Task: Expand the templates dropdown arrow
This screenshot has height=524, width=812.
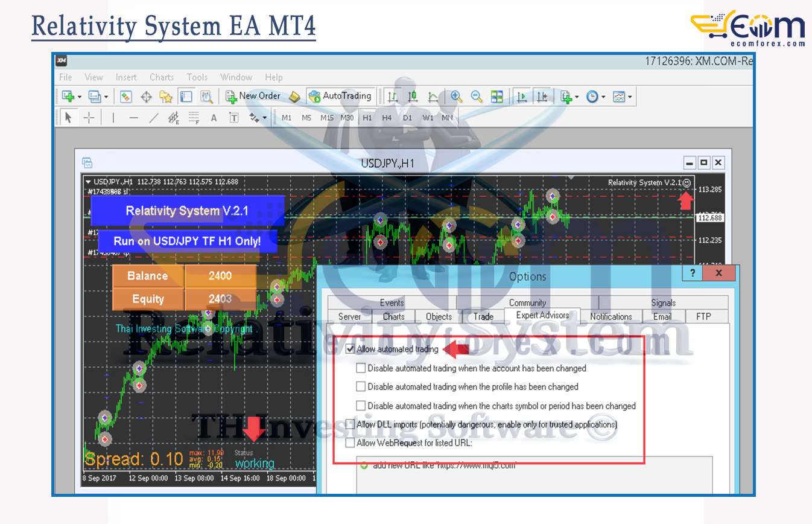Action: [630, 97]
